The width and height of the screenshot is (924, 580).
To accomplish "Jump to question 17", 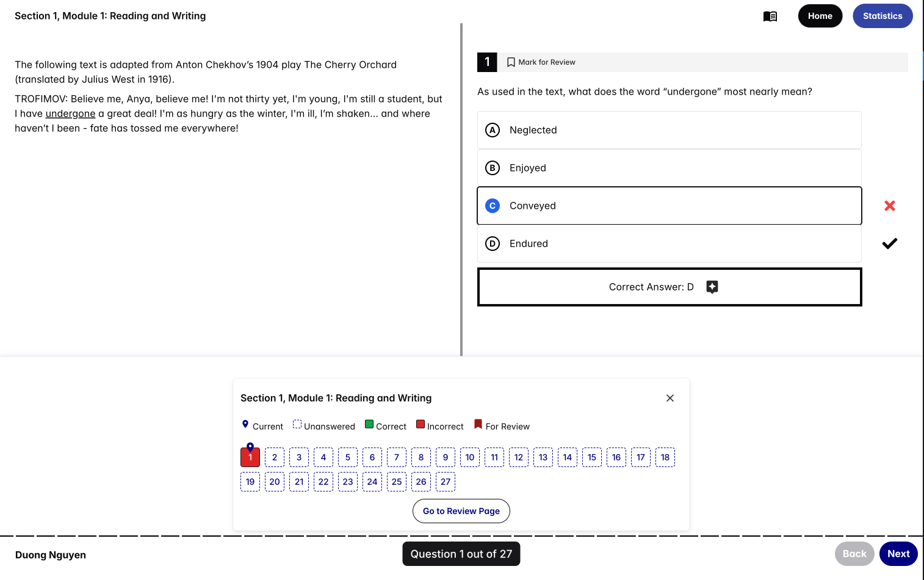I will 641,457.
